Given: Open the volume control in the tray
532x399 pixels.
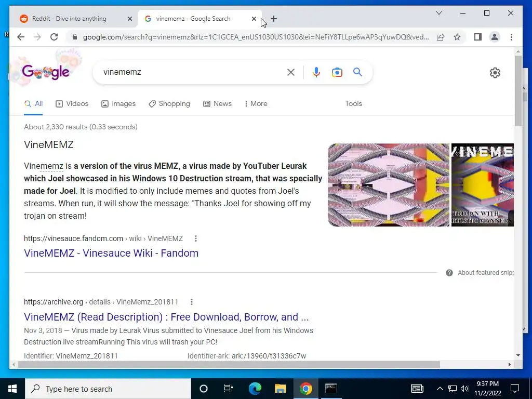Looking at the screenshot, I should [x=464, y=389].
